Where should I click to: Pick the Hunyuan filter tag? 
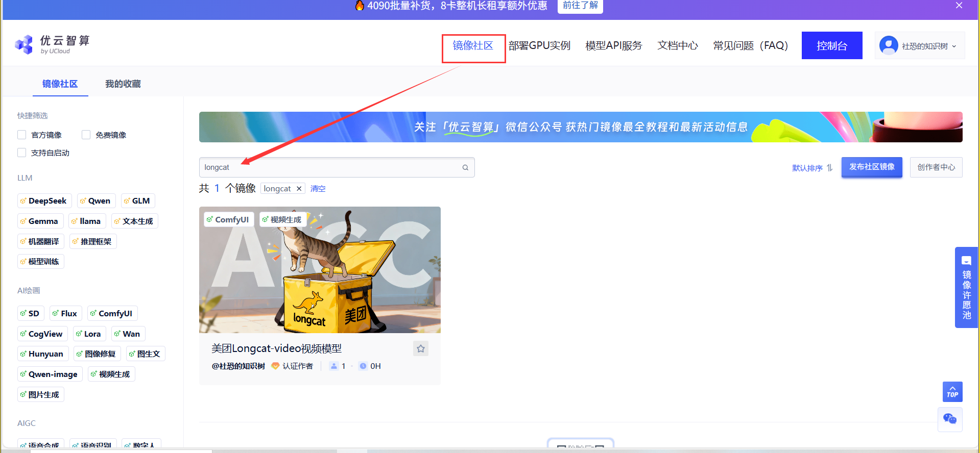(43, 354)
